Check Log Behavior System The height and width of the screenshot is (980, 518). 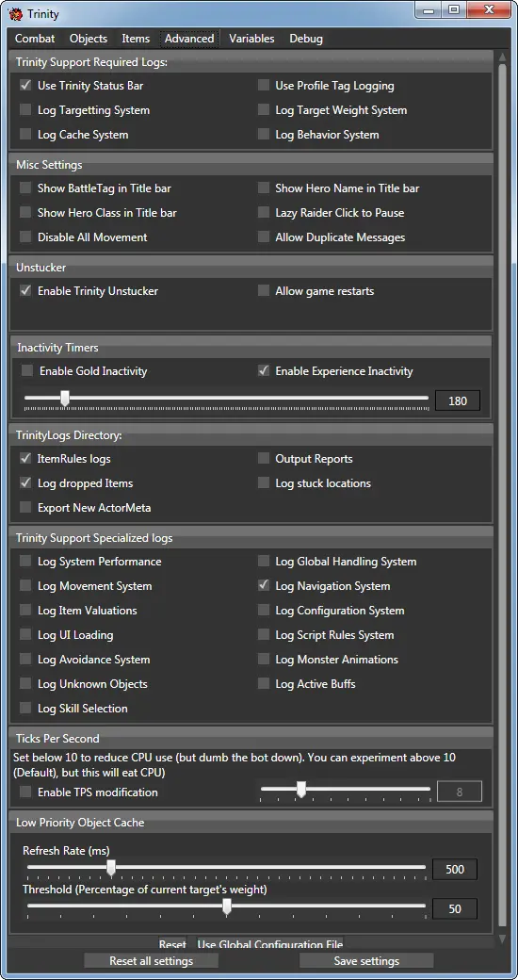264,135
